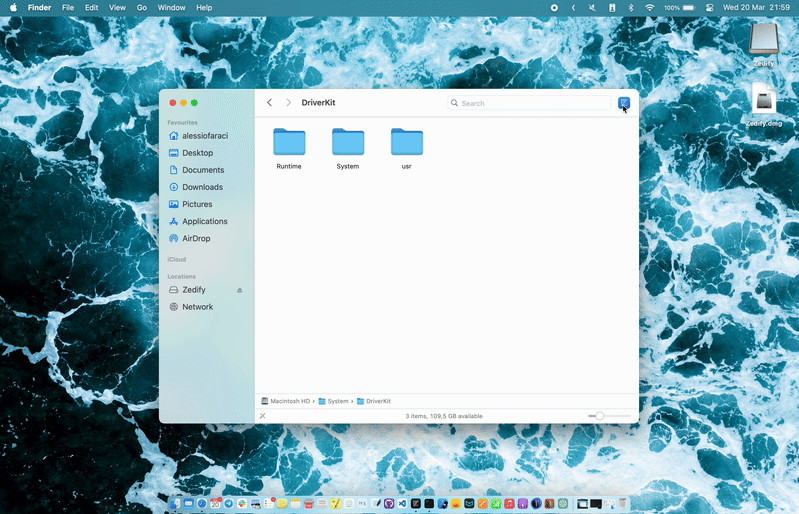Go back with the left chevron button
This screenshot has width=799, height=514.
[x=270, y=102]
